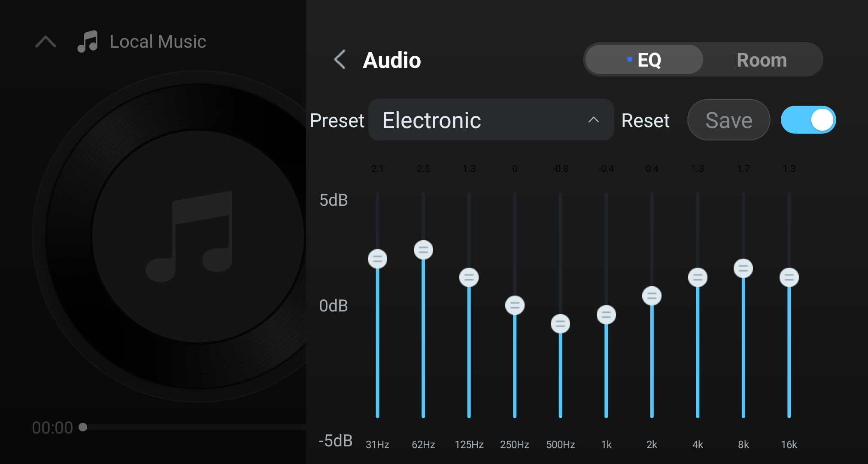Click the 8k band slider handle
The height and width of the screenshot is (464, 868).
click(743, 268)
